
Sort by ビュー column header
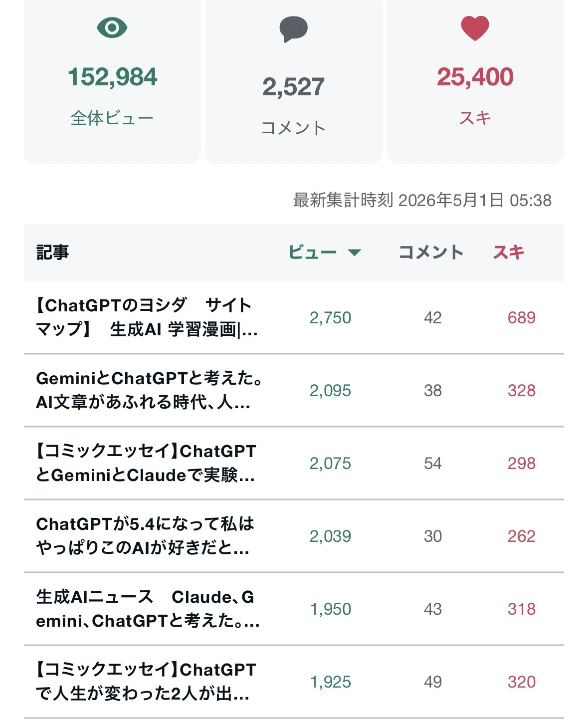(324, 252)
